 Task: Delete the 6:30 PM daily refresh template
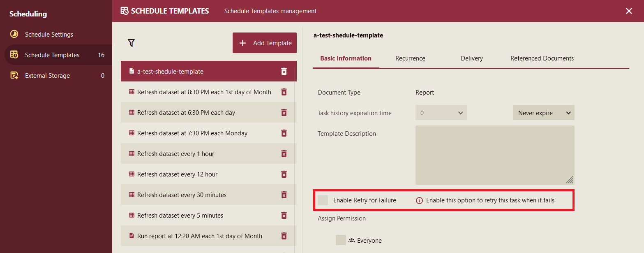click(284, 113)
